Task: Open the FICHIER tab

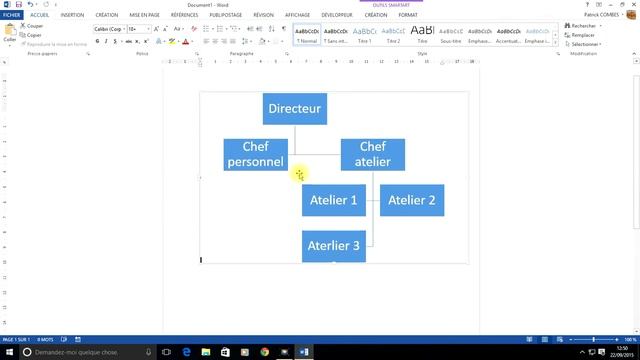Action: (x=11, y=15)
